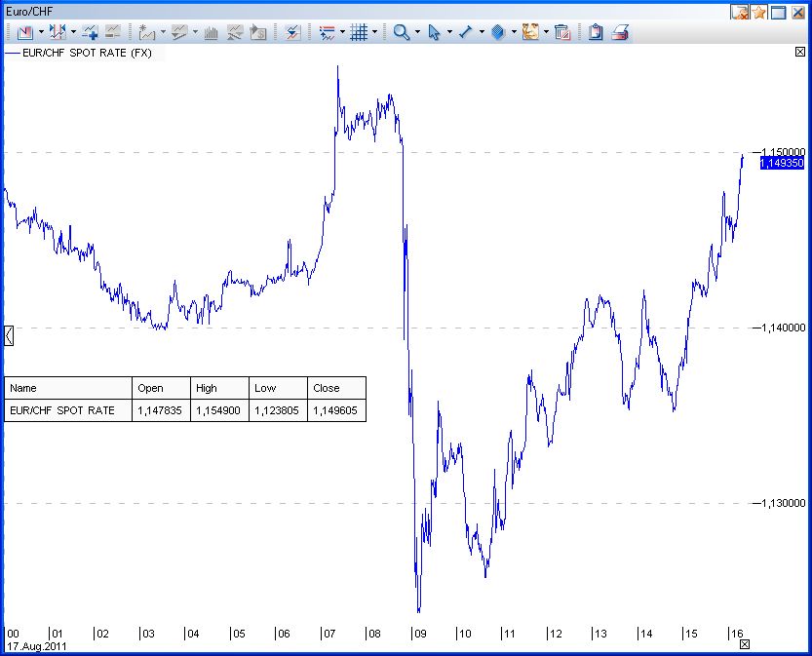
Task: Click the current price label 1,149350
Action: tap(782, 163)
